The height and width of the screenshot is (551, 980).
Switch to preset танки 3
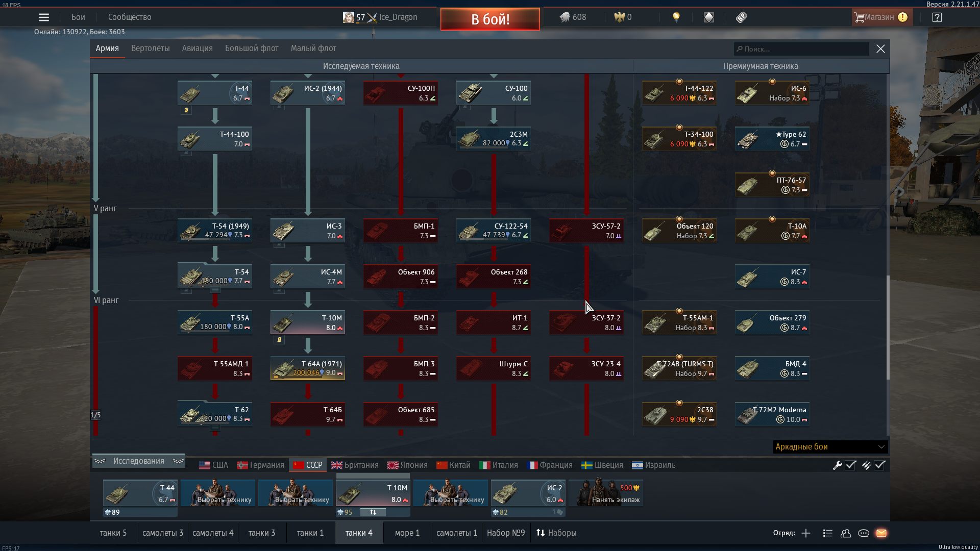coord(261,533)
